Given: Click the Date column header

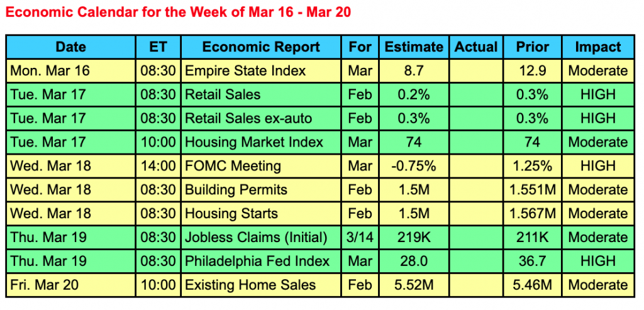Looking at the screenshot, I should 70,47.
